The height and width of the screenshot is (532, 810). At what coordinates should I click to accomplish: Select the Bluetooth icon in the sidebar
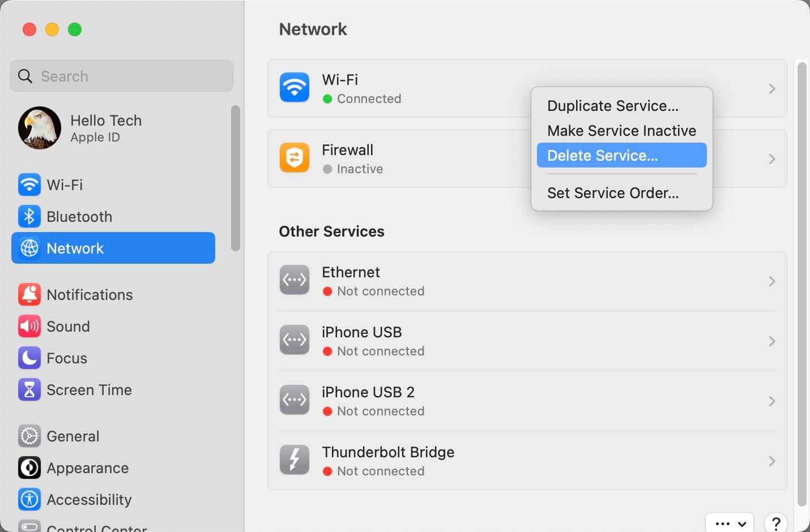(29, 216)
